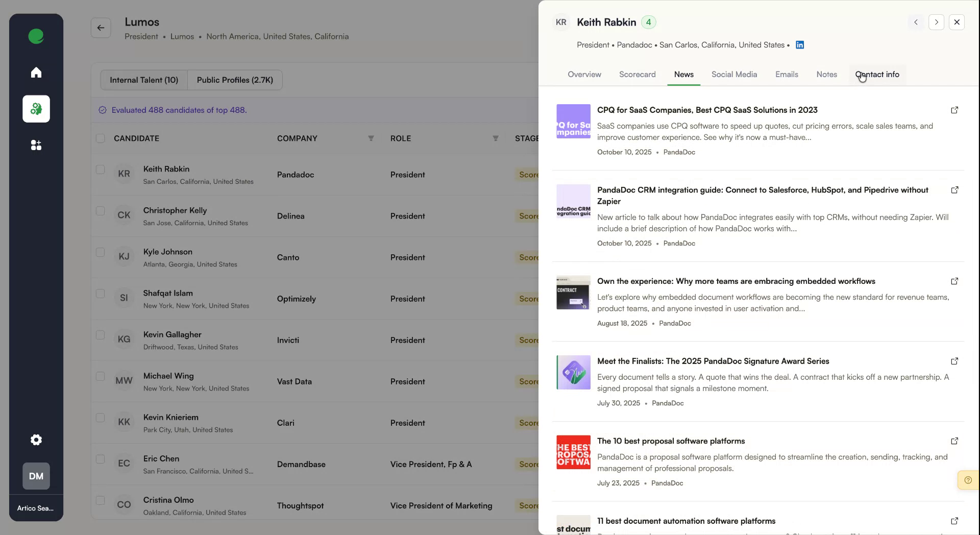Open the CPQ article external link icon

[954, 110]
